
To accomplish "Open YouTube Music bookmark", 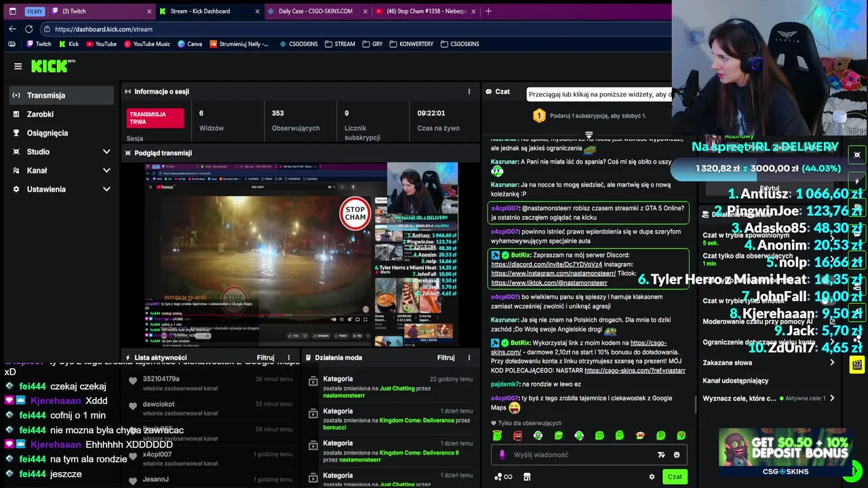I will (146, 44).
